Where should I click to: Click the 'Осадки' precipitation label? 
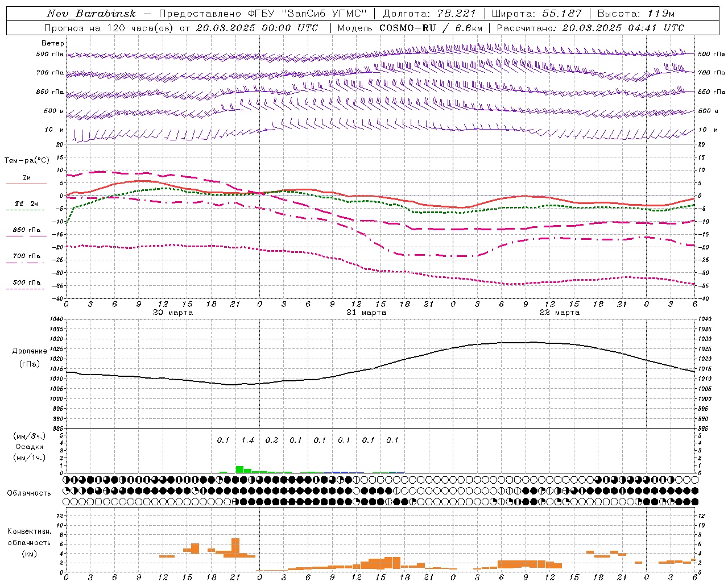(30, 447)
